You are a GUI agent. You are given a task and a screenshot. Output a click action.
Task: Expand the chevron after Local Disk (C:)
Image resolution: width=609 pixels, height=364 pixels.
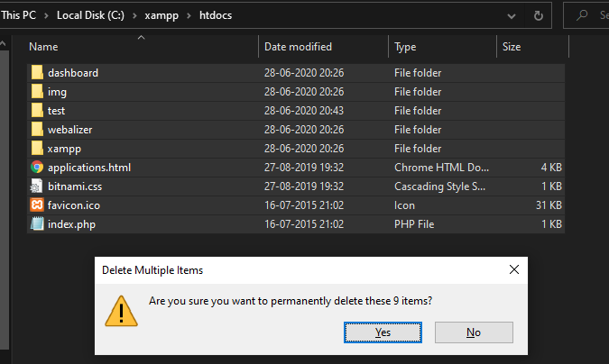coord(134,16)
